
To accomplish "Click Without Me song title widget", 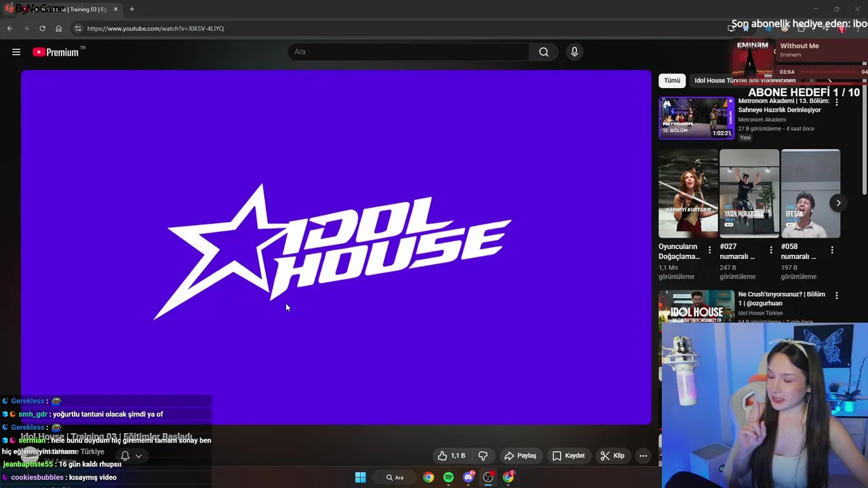I will [800, 46].
